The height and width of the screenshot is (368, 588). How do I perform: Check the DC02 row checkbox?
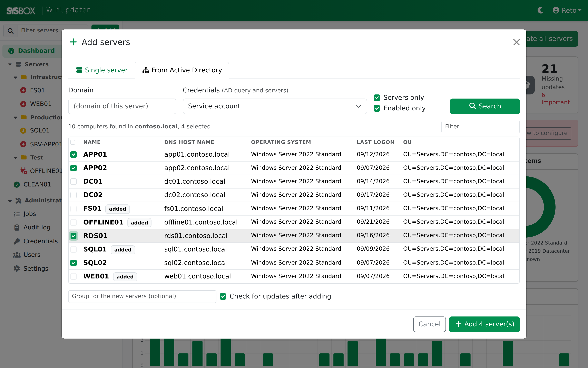73,195
